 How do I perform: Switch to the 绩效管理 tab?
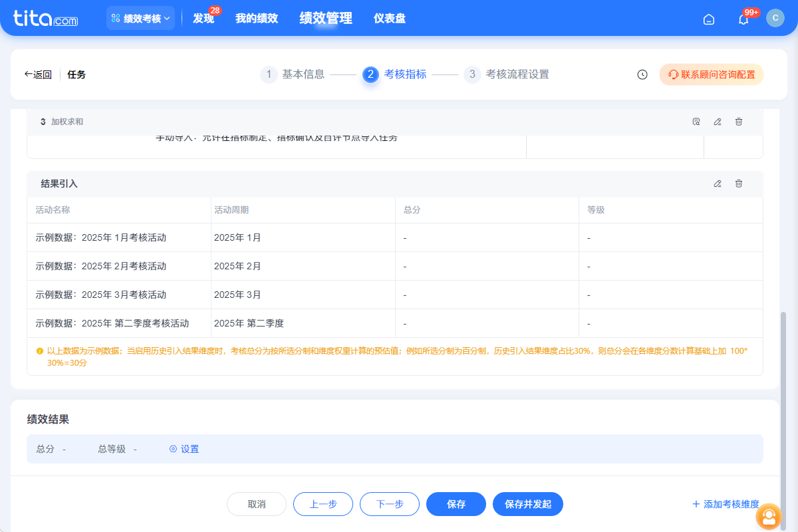pyautogui.click(x=325, y=18)
